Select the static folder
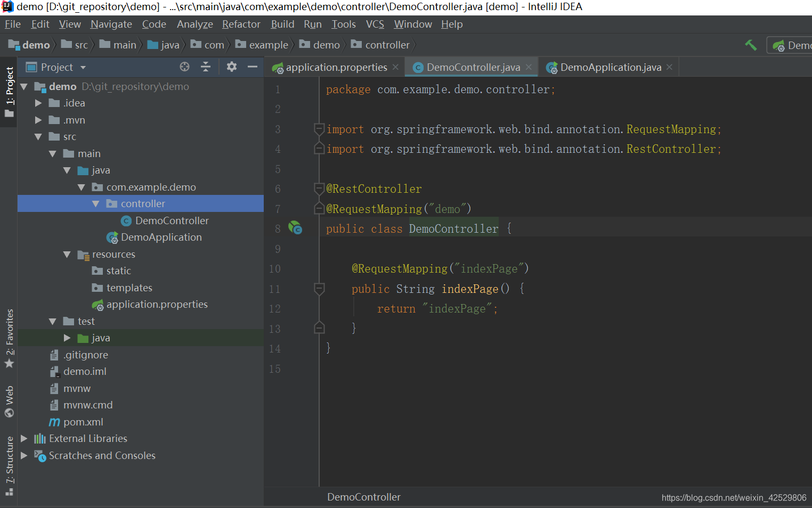This screenshot has width=812, height=508. (118, 271)
